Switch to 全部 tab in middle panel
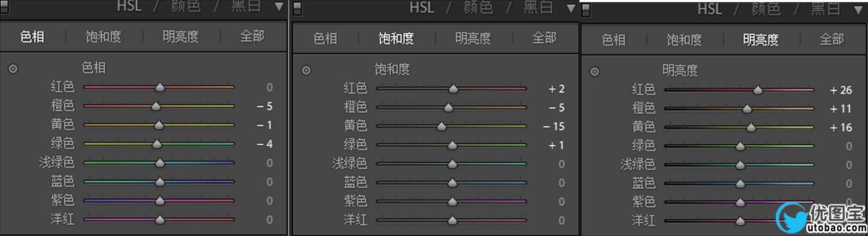 point(544,38)
